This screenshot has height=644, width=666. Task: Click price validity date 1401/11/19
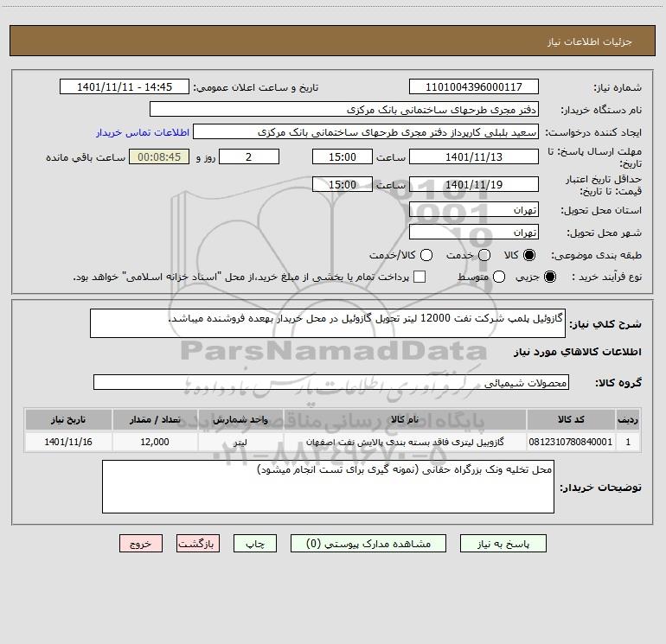point(474,184)
